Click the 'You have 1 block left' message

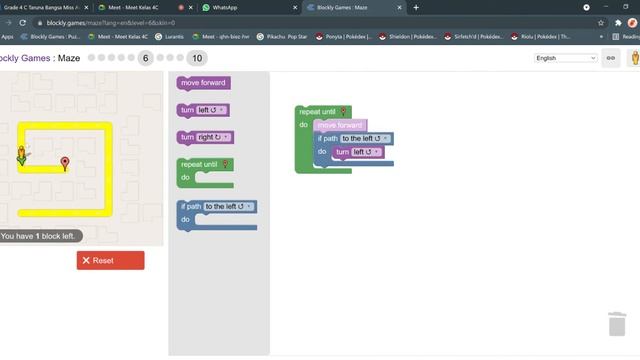[x=38, y=236]
